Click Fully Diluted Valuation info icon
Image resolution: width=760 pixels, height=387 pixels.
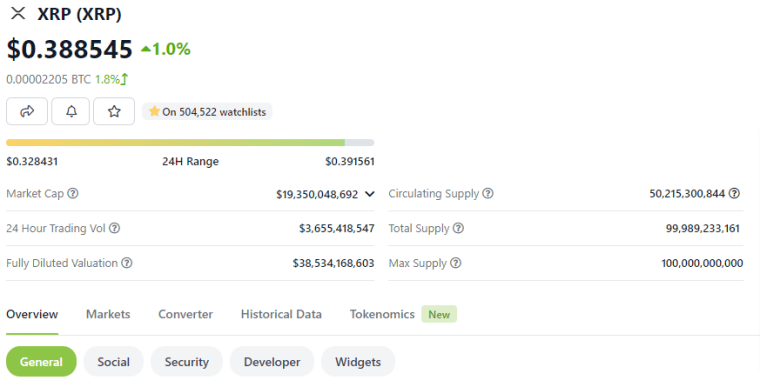127,263
